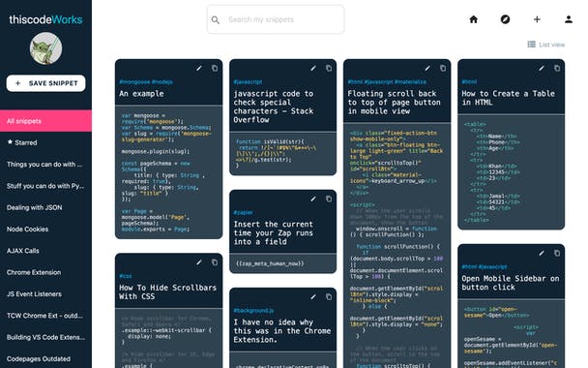Image resolution: width=588 pixels, height=368 pixels.
Task: Edit the 'An example' snippet
Action: pyautogui.click(x=199, y=69)
